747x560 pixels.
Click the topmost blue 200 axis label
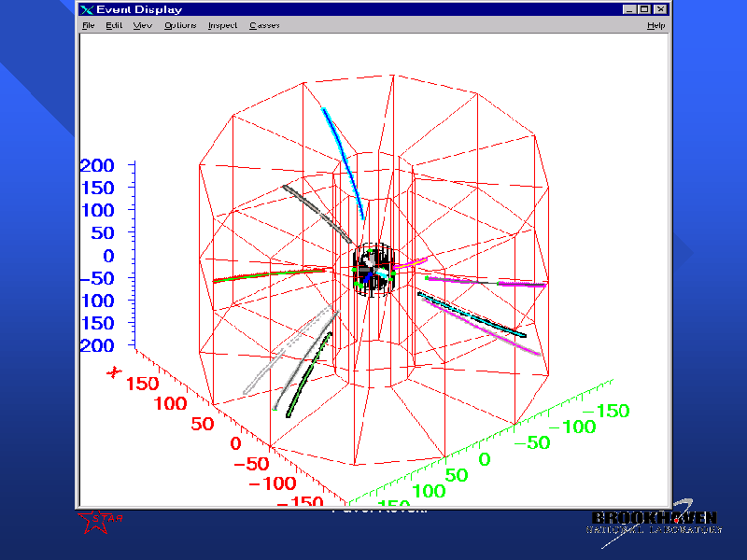[96, 166]
